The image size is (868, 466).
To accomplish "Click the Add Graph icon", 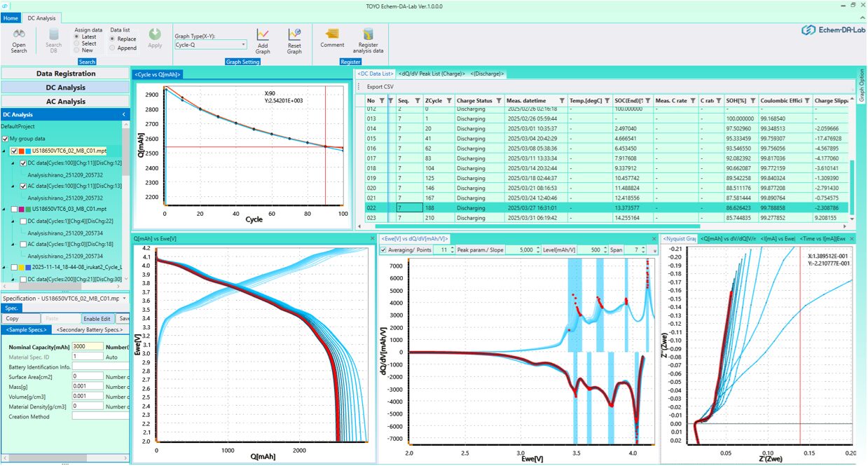I will (x=263, y=35).
